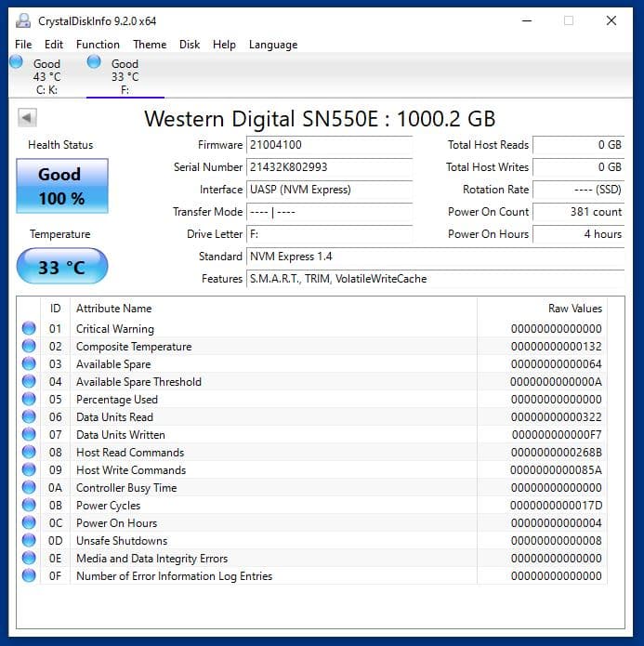Open the Disk menu
Image resolution: width=644 pixels, height=646 pixels.
pos(190,44)
